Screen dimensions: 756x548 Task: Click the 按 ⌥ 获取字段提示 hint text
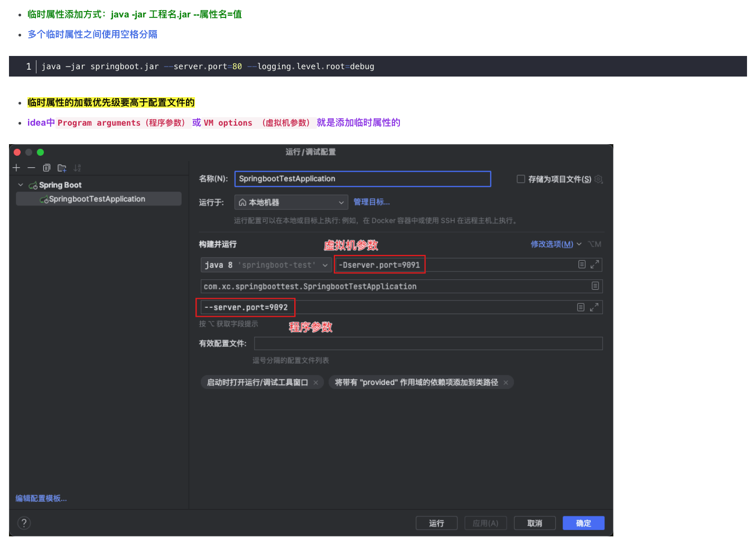(229, 324)
